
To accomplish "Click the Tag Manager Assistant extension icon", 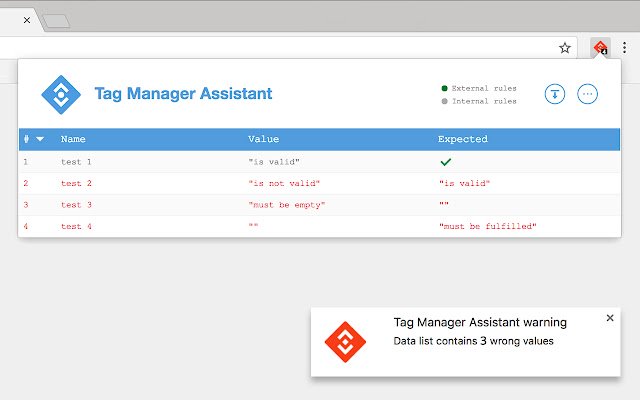I will click(x=600, y=48).
